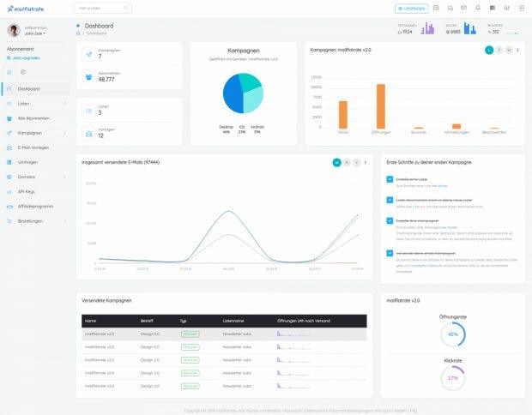Click the Klickrate 27% progress ring
Image resolution: width=532 pixels, height=415 pixels.
pyautogui.click(x=453, y=378)
